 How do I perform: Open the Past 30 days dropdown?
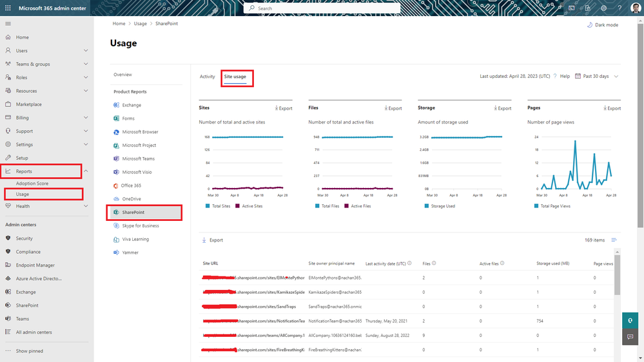(x=597, y=77)
